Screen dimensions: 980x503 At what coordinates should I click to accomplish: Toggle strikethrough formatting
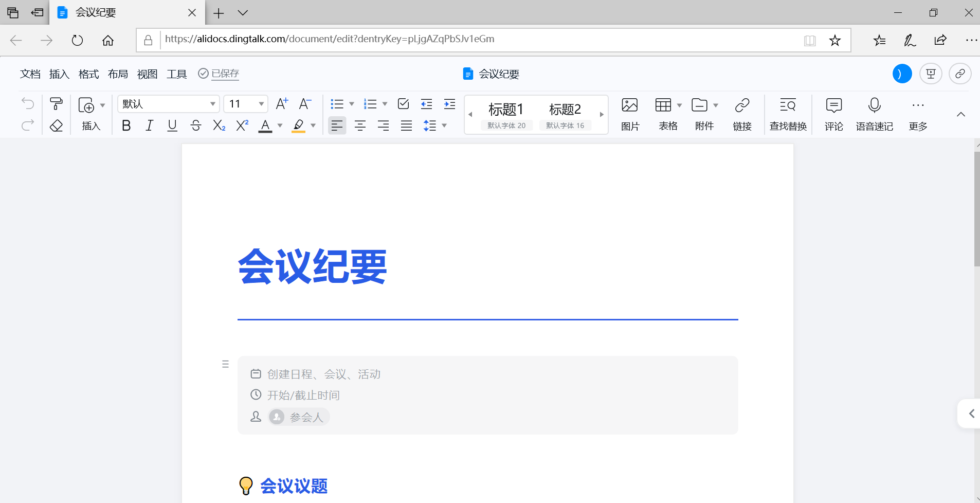(x=196, y=125)
